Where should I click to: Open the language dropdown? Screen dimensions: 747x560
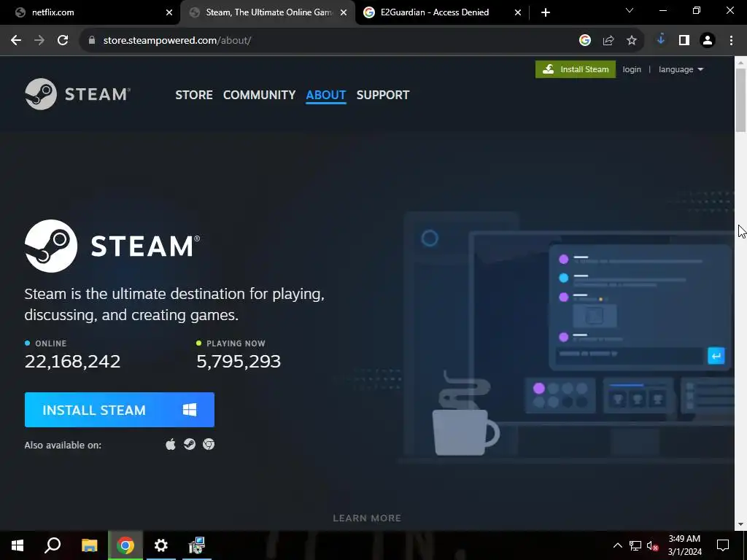coord(681,69)
